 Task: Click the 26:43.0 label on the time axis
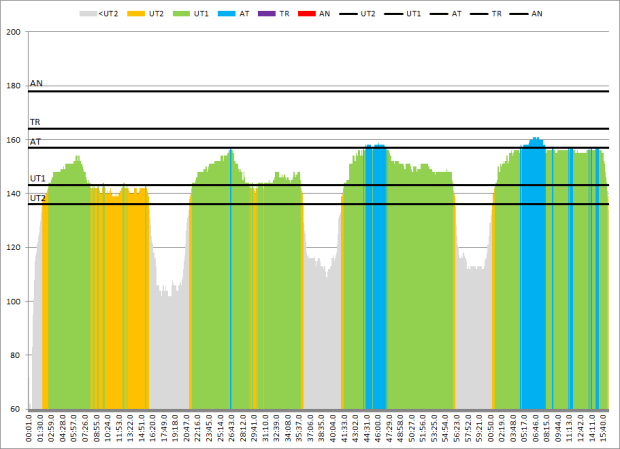tap(230, 428)
